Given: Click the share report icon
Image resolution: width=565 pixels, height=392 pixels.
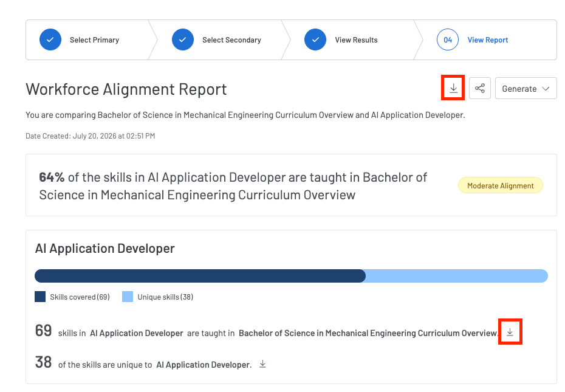Looking at the screenshot, I should click(x=479, y=88).
